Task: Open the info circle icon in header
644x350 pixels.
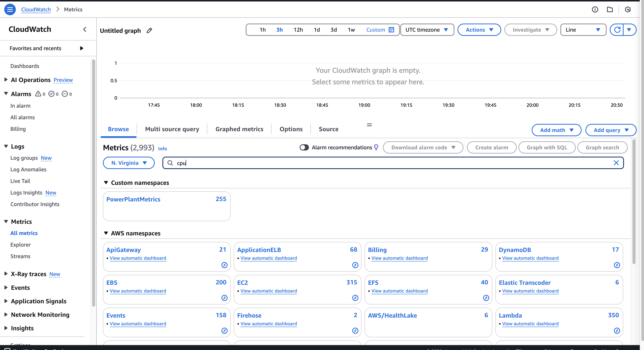Action: tap(595, 9)
